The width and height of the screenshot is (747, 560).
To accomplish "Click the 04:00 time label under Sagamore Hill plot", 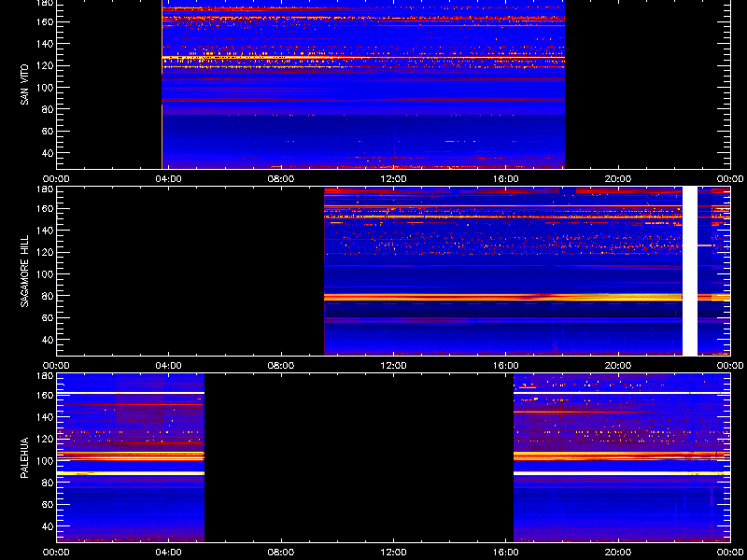I will pos(169,366).
